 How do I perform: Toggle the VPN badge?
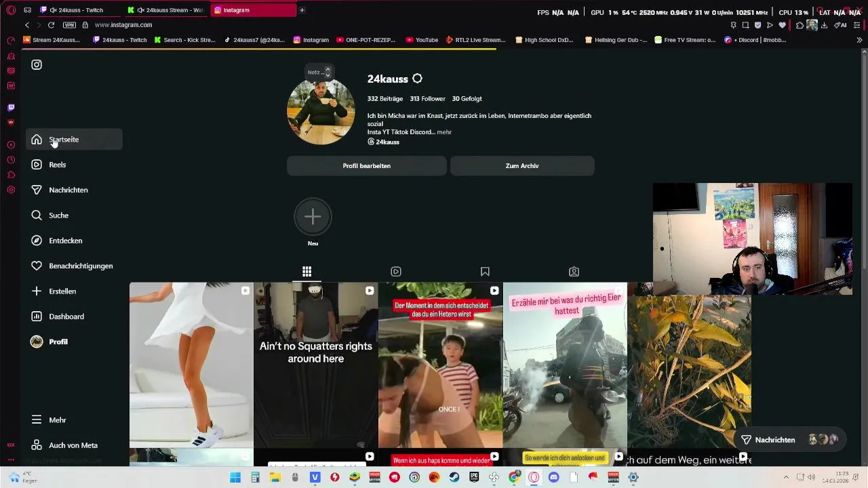click(69, 25)
